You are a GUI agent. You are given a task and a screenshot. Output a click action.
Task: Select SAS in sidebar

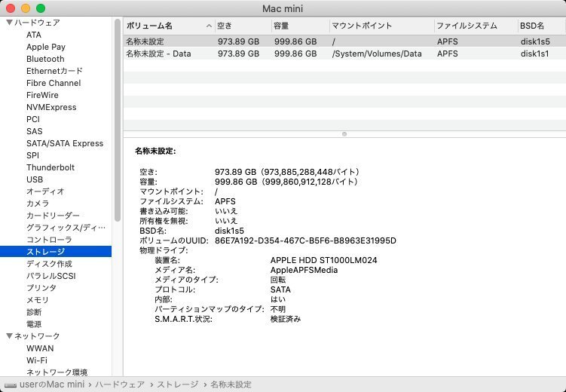click(x=35, y=131)
